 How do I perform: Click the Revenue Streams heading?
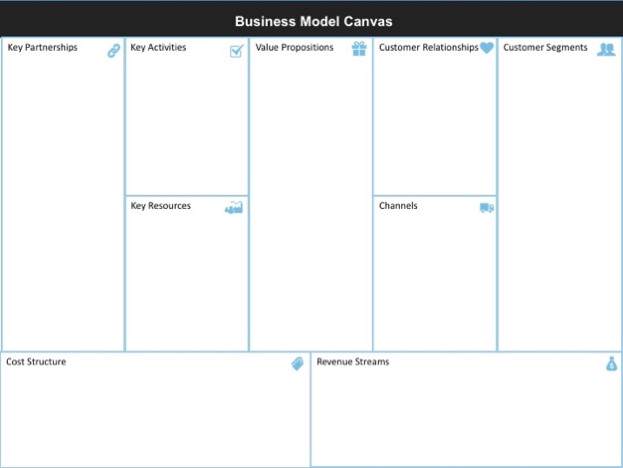[x=353, y=362]
